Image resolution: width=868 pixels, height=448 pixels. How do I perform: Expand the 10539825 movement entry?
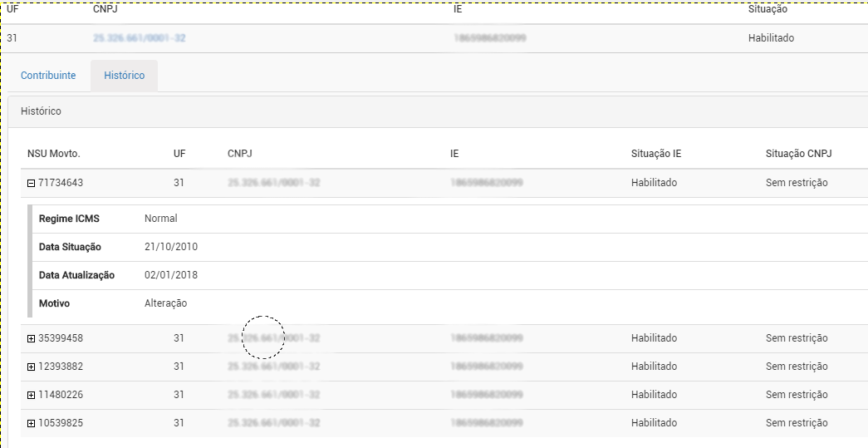(x=32, y=423)
